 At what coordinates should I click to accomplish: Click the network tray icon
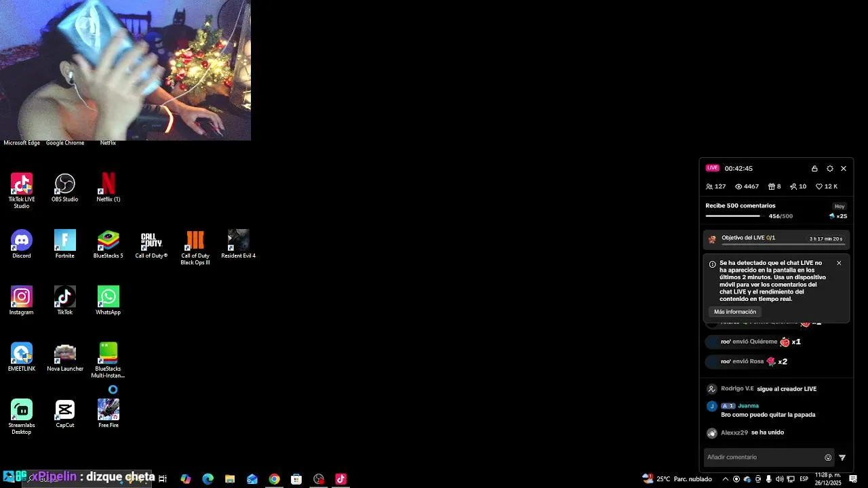(x=791, y=479)
